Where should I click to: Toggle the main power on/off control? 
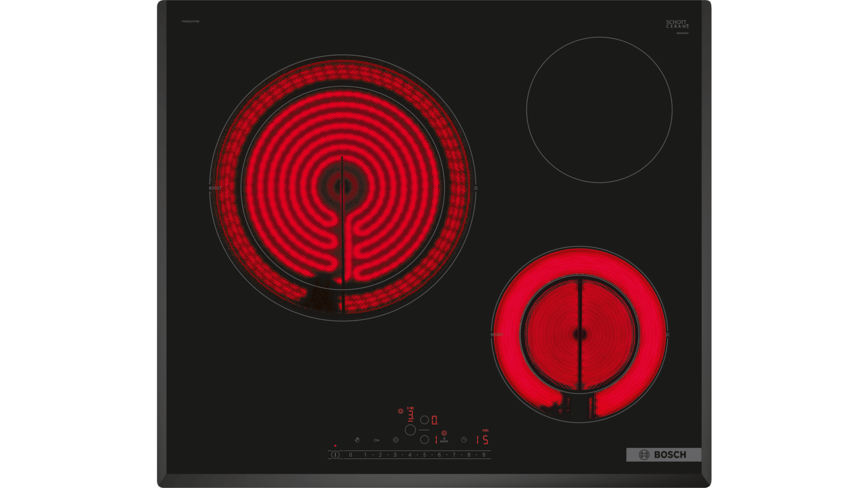335,455
